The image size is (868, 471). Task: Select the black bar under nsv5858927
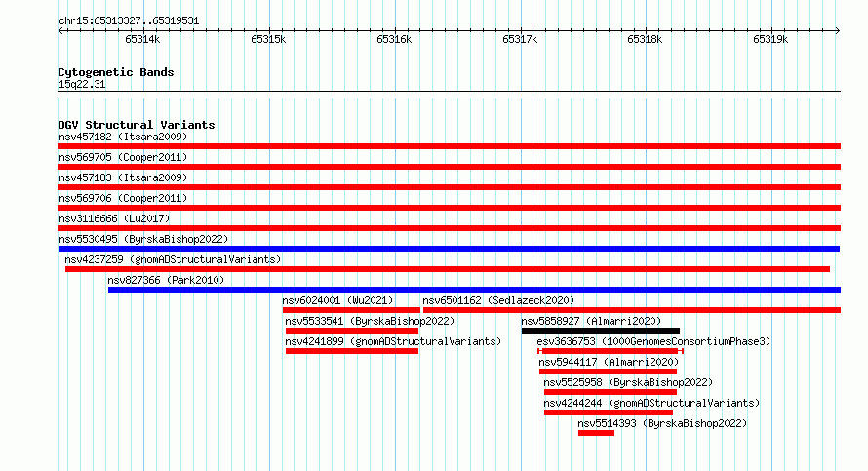(601, 331)
